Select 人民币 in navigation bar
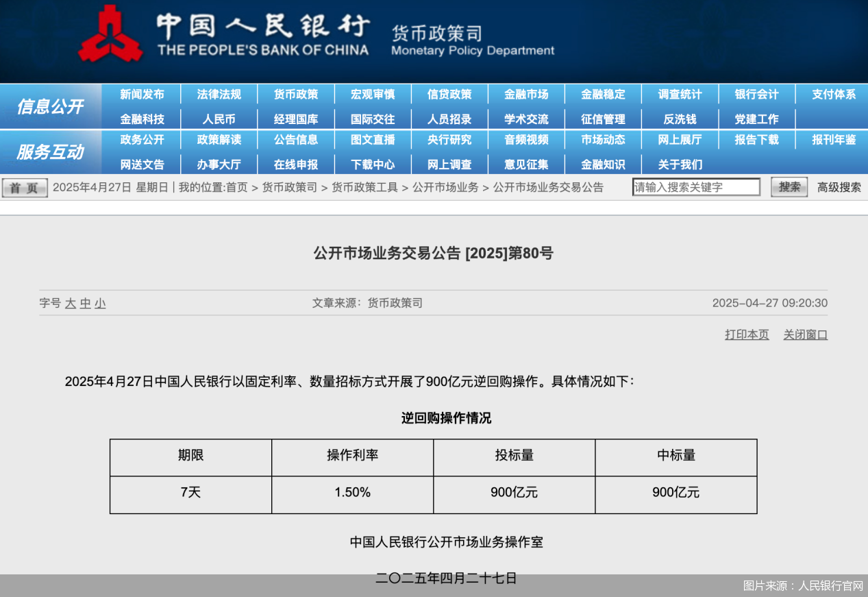This screenshot has width=868, height=597. point(219,119)
